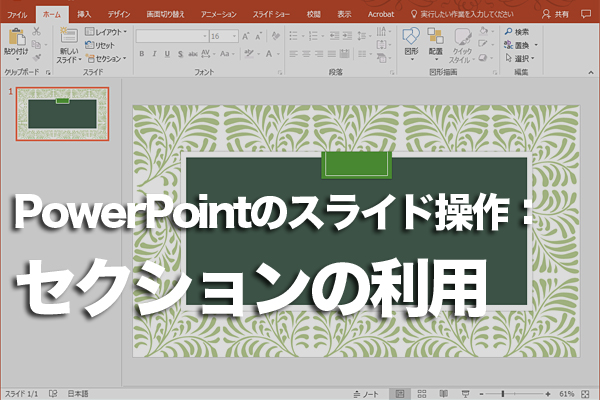This screenshot has height=400, width=600.
Task: Toggle Bold formatting
Action: [x=142, y=54]
